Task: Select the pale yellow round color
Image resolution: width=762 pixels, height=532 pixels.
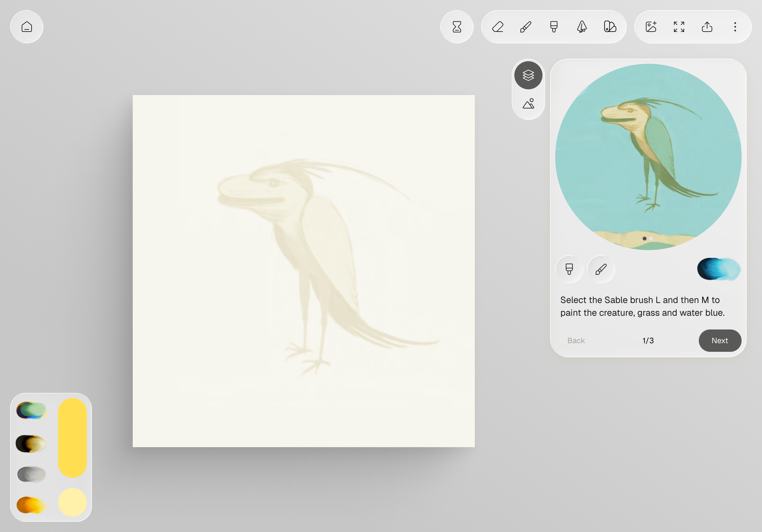Action: [x=72, y=502]
